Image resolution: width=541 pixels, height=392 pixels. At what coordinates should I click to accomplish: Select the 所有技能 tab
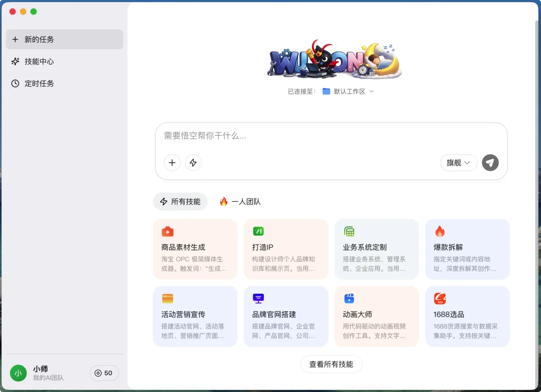pos(180,201)
